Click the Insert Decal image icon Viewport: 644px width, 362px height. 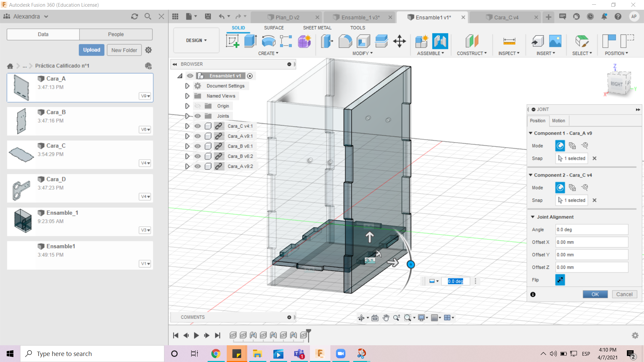pos(555,41)
